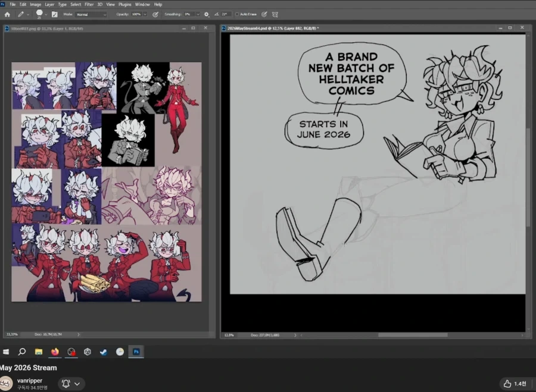Toggle pressure for opacity icon
Viewport: 536px width, 392px height.
[x=155, y=14]
